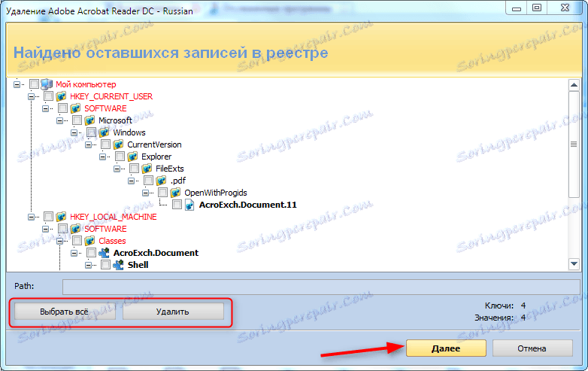Screen dimensions: 588x371
Task: Click the CurrentVersion registry folder icon
Action: click(x=118, y=144)
